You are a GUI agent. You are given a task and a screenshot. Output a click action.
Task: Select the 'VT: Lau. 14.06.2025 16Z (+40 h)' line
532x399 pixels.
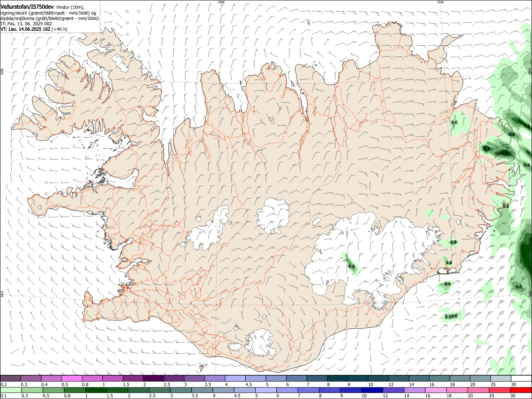pyautogui.click(x=34, y=29)
